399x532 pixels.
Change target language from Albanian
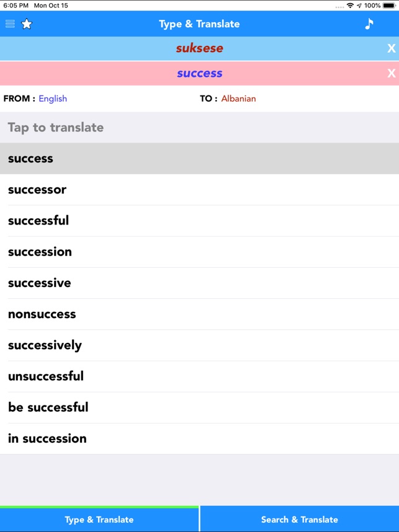[238, 99]
